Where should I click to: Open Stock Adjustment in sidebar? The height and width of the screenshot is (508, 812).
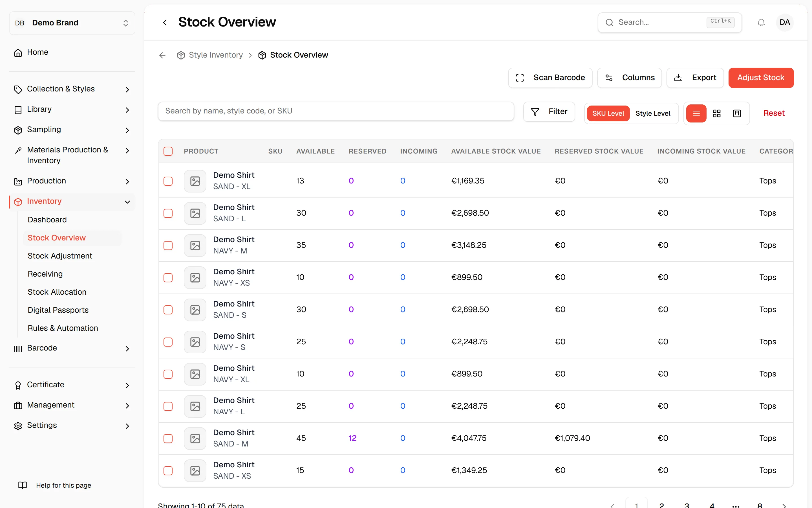pos(60,256)
